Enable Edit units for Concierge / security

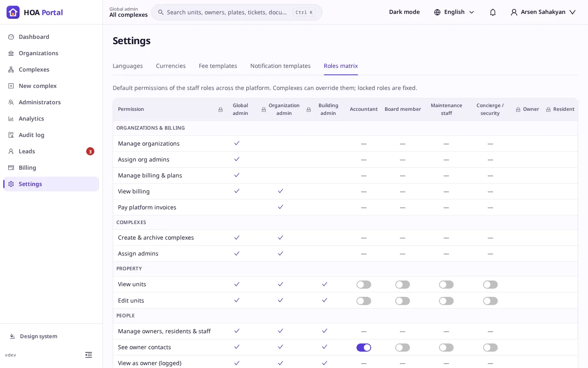490,301
